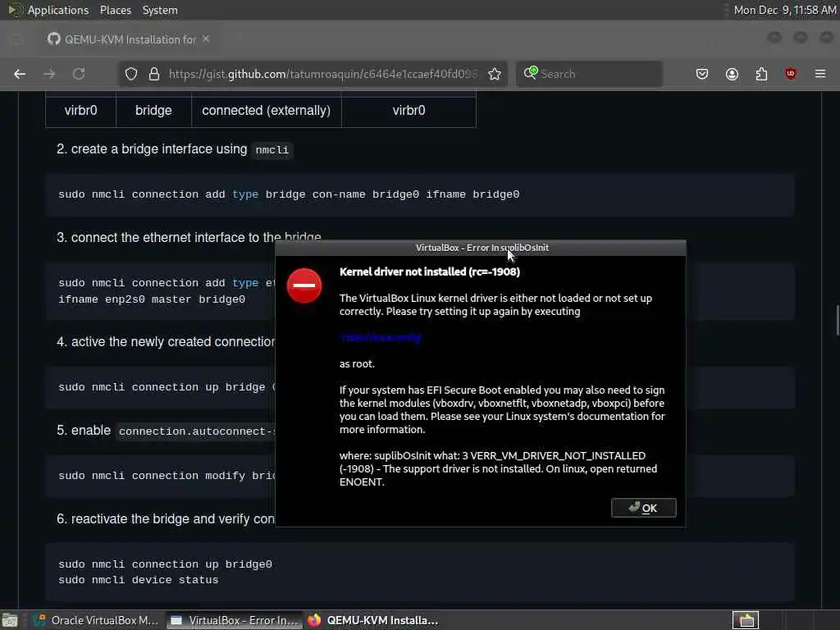Viewport: 840px width, 630px height.
Task: Click the '6. reactivate the bridge' step text
Action: [x=166, y=519]
